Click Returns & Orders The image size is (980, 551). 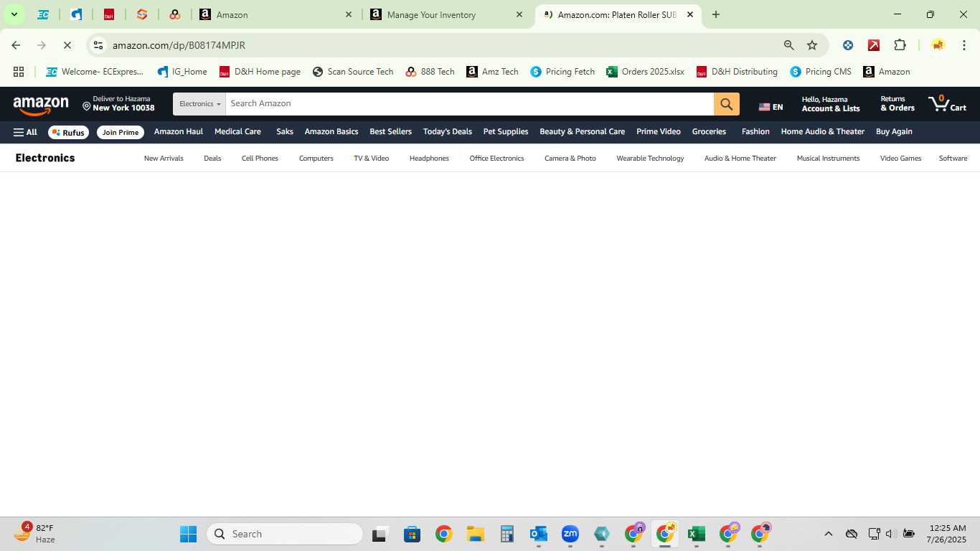click(x=897, y=104)
